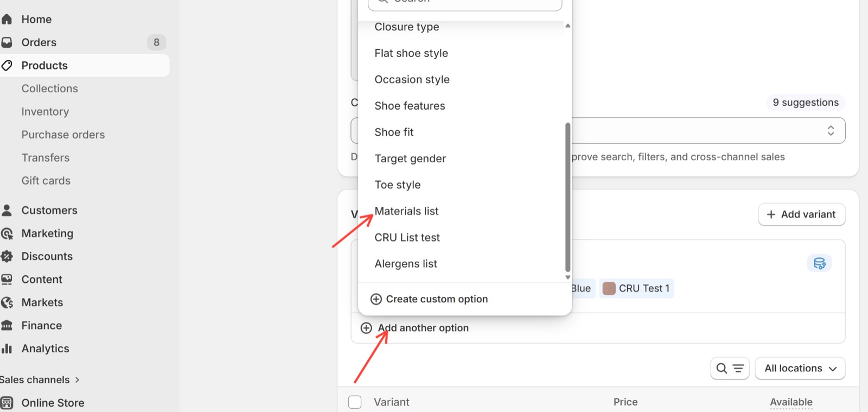
Task: Click the Content image icon
Action: [x=7, y=280]
